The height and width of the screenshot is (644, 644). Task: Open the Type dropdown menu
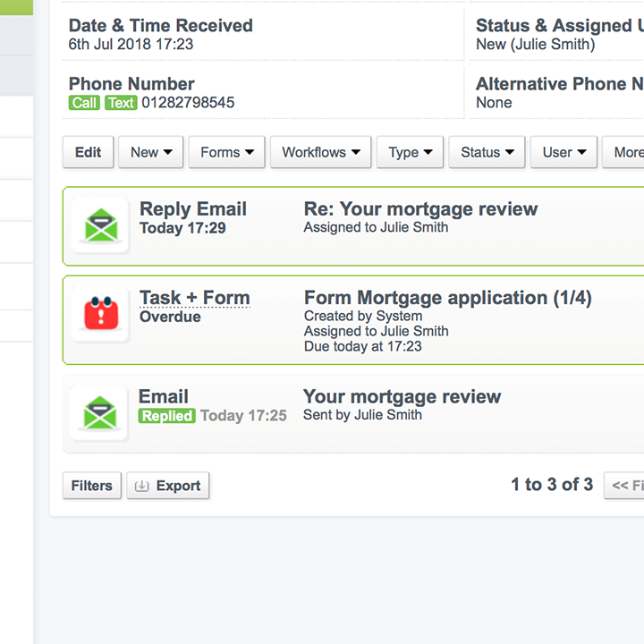[410, 152]
